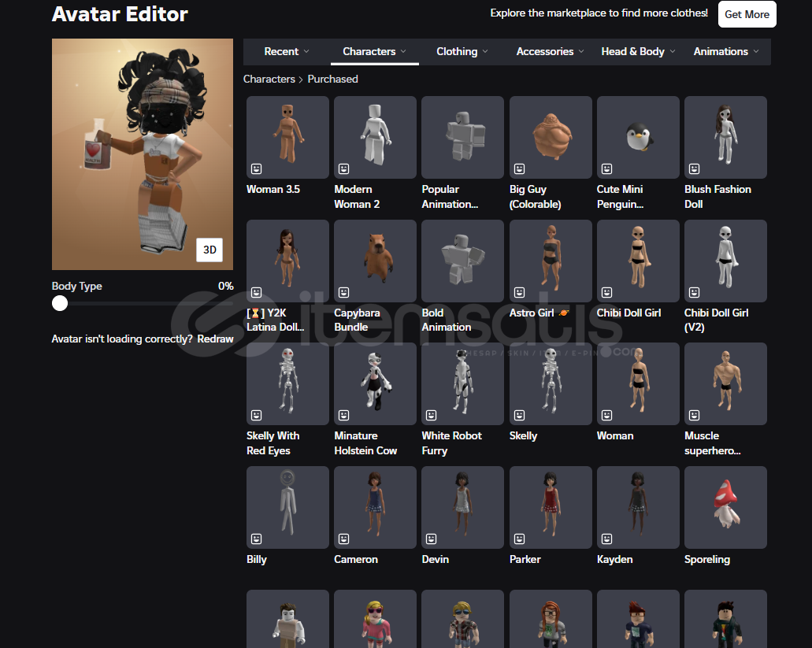The width and height of the screenshot is (812, 648).
Task: Click the bundle icon on Muscle superhero card
Action: point(695,415)
